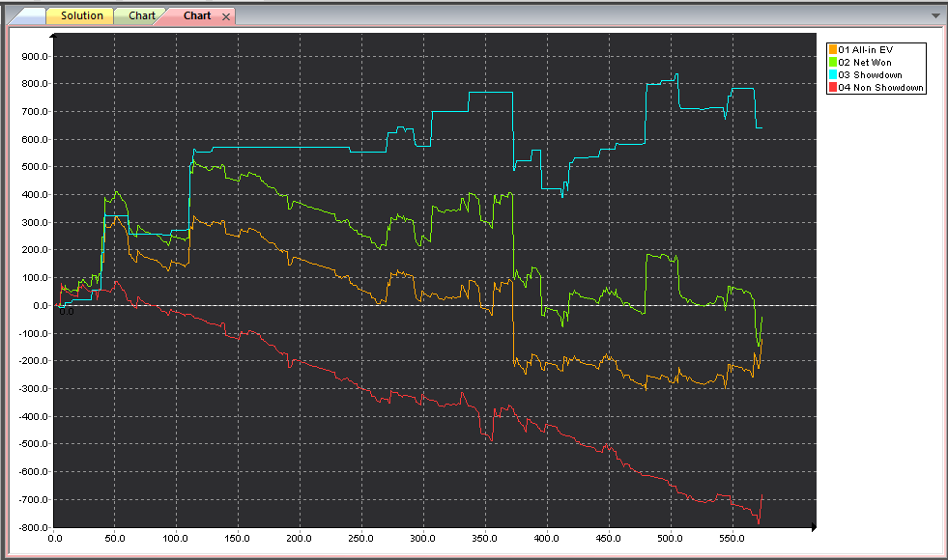Choose the '04 Non Showdown' legend text
This screenshot has width=948, height=560.
tap(880, 87)
